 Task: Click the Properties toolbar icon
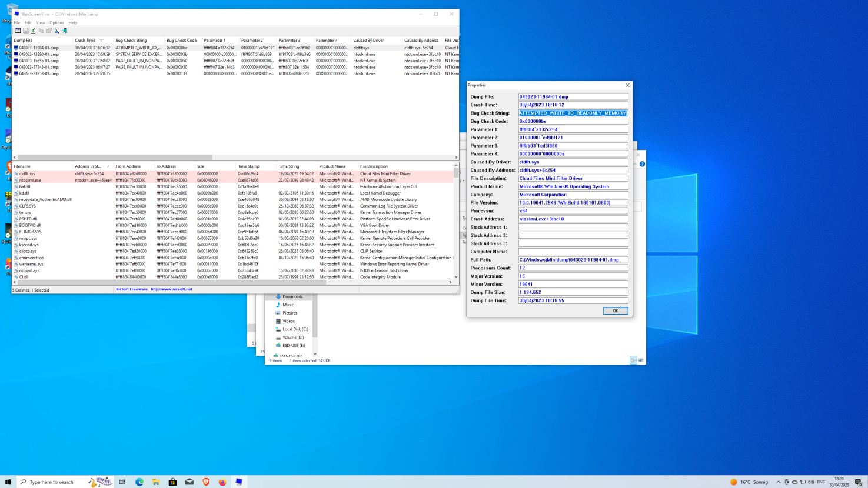click(x=49, y=31)
